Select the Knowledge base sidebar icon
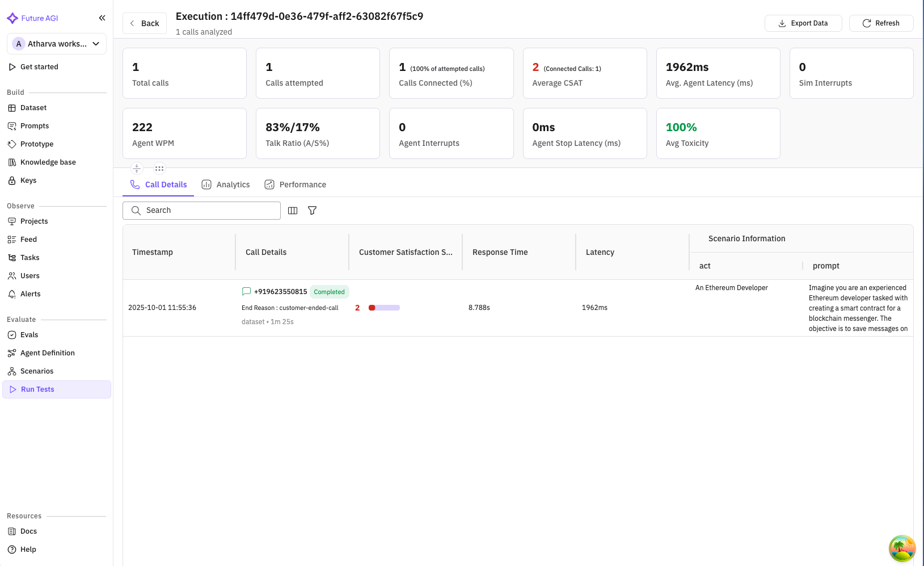Screen dimensions: 924x566 12,162
